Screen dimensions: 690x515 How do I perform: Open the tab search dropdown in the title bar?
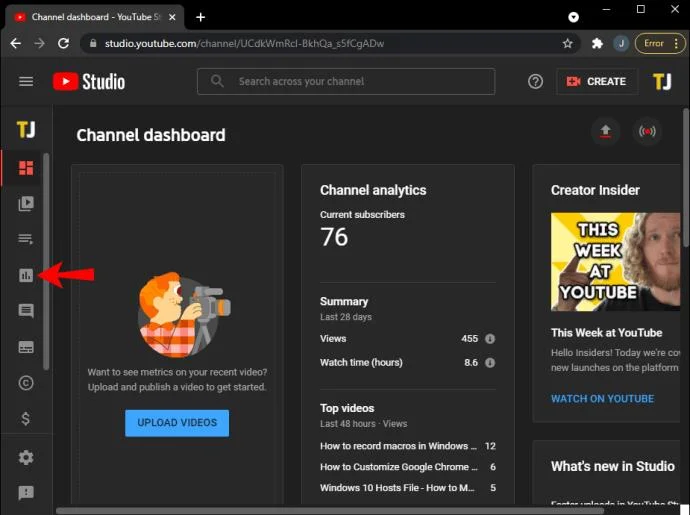coord(573,17)
